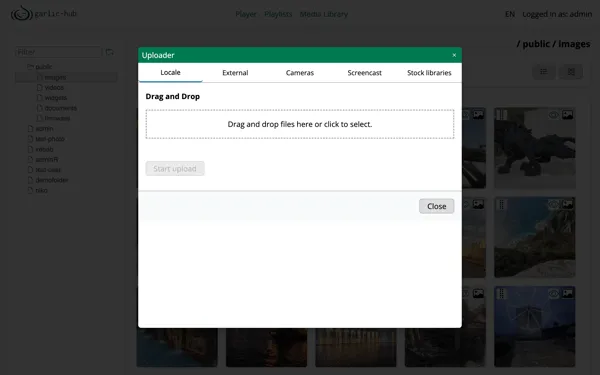Click the Filter input field
Viewport: 600px width, 375px height.
tap(59, 52)
